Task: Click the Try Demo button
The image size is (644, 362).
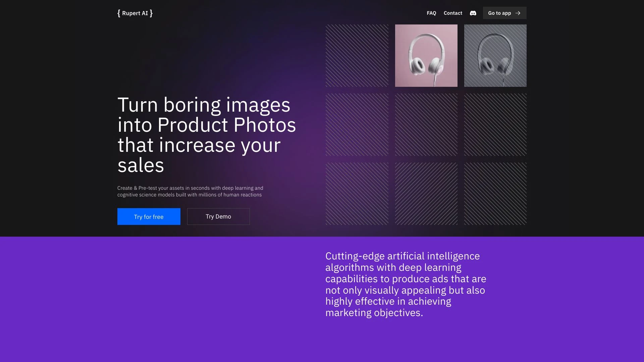Action: pyautogui.click(x=218, y=217)
